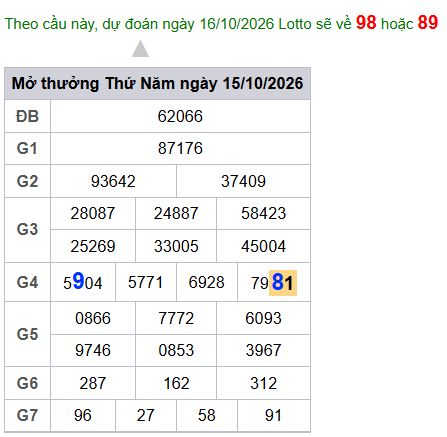Select G6 number 287
Image resolution: width=447 pixels, height=437 pixels.
pyautogui.click(x=93, y=383)
